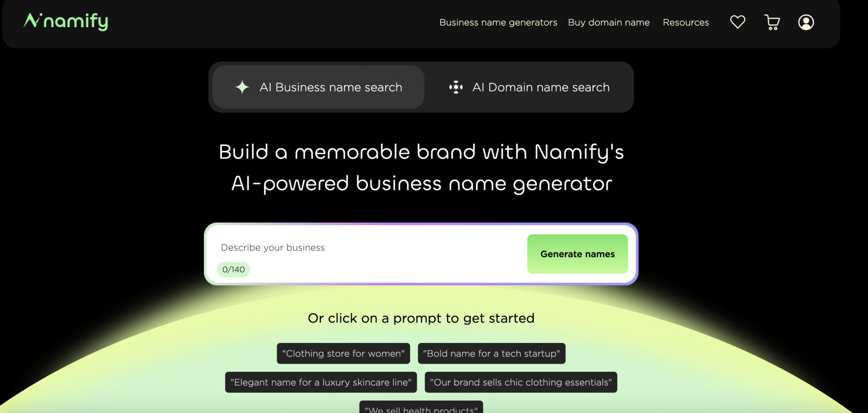Use the "Our brand sells chic clothing essentials" prompt
The width and height of the screenshot is (868, 413).
[x=521, y=382]
